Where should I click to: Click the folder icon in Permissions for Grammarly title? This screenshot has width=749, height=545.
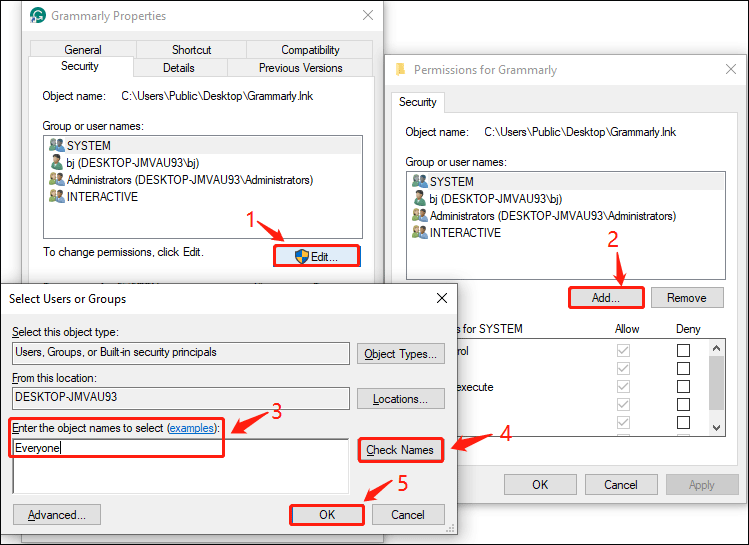[400, 70]
